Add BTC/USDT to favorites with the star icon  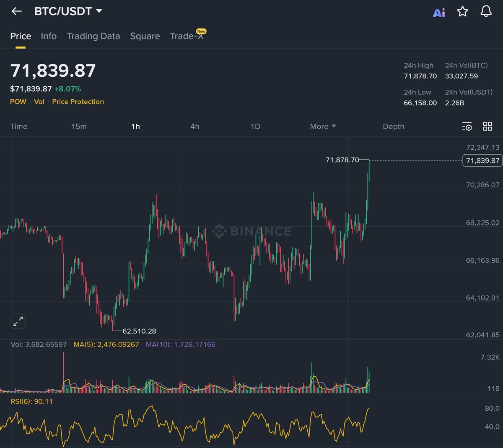462,11
